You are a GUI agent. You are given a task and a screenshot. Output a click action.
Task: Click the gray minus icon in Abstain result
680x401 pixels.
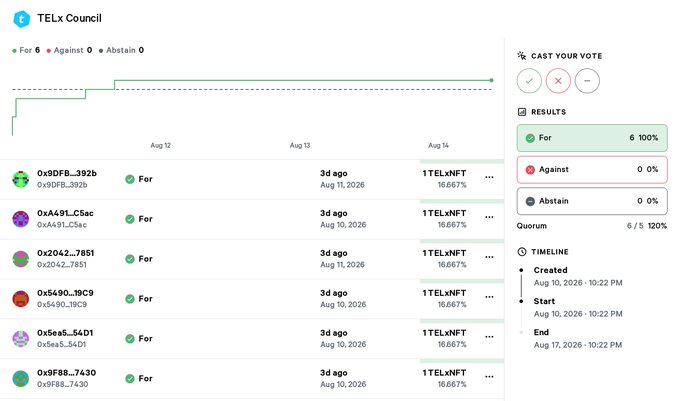click(x=530, y=201)
